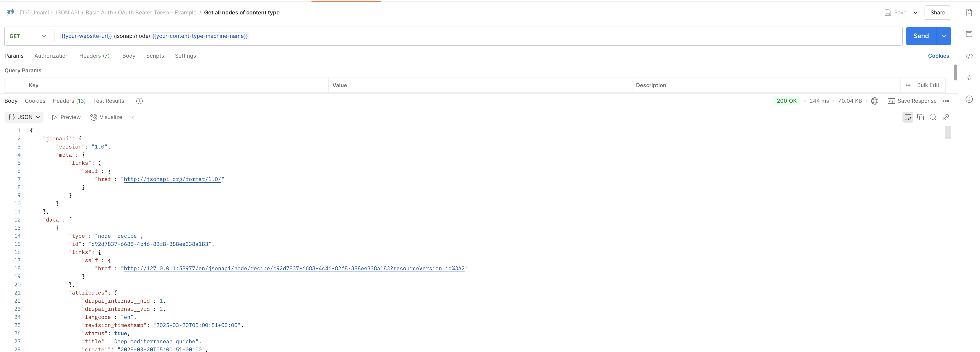
Task: Click the response viewer vertical scrollbar
Action: pyautogui.click(x=948, y=133)
